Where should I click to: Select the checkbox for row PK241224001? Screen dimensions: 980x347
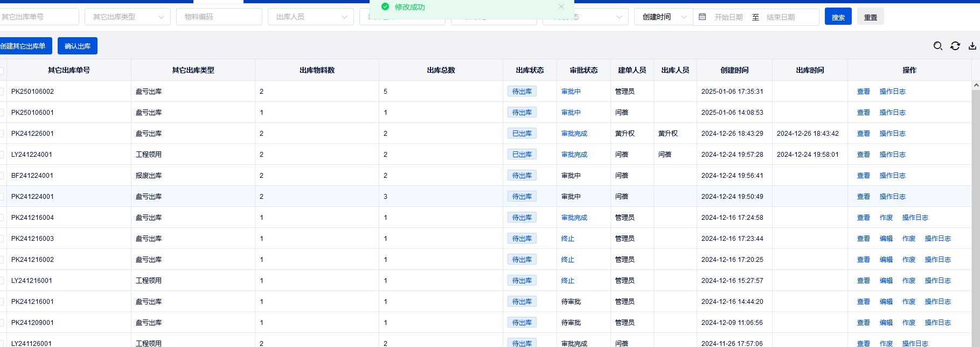2,197
